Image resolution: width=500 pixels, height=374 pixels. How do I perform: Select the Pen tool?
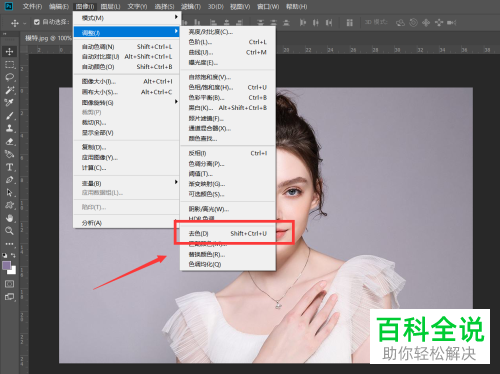pos(9,180)
